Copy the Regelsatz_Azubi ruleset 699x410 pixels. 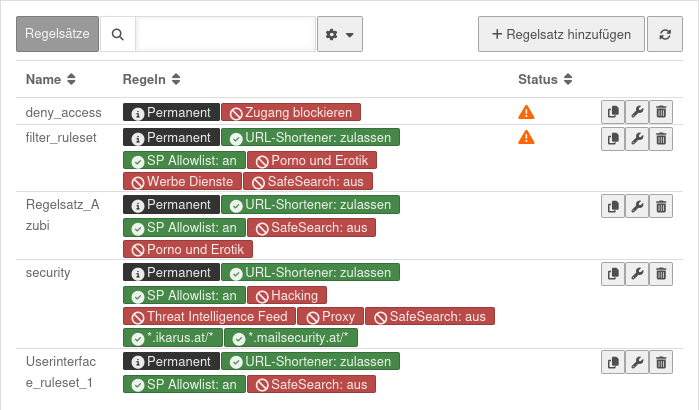pyautogui.click(x=613, y=207)
